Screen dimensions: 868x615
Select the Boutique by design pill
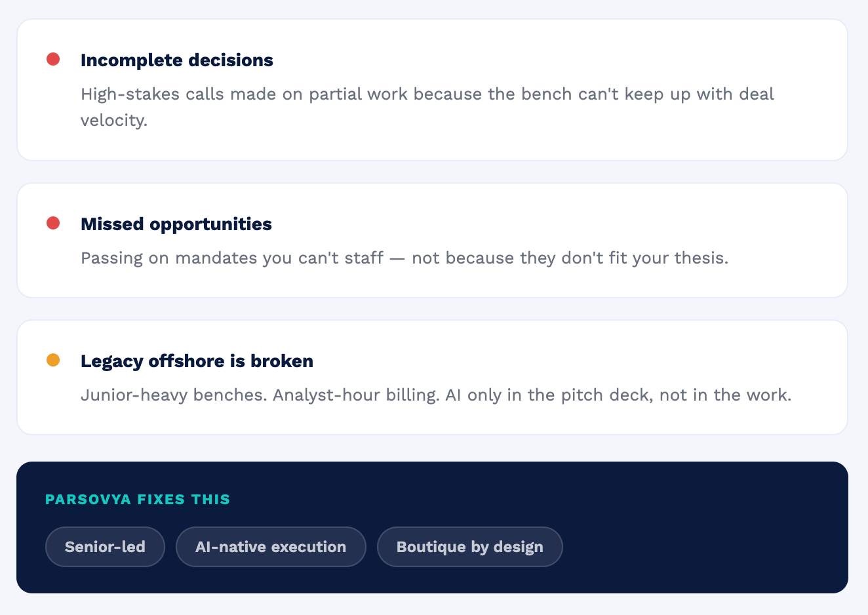(x=470, y=547)
